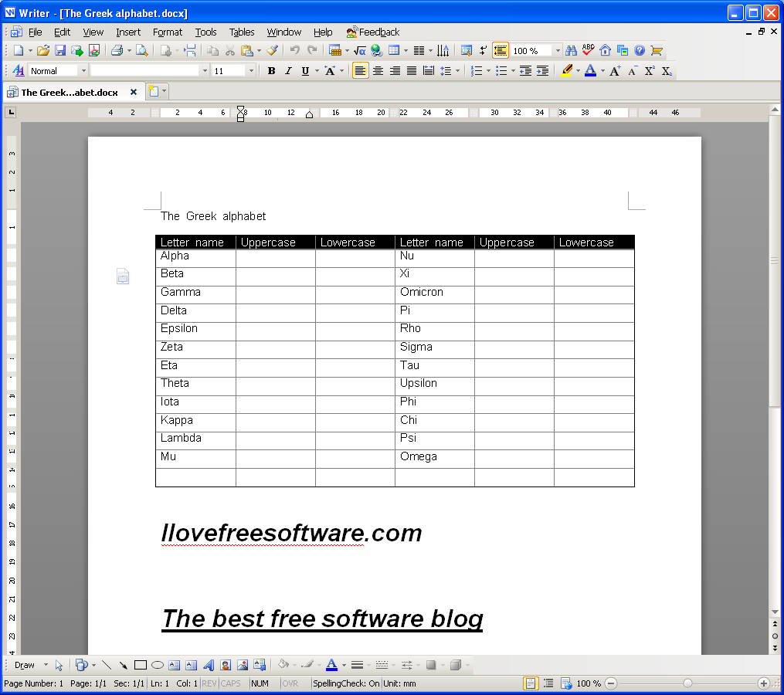
Task: Switch to Print Layout view in status bar
Action: click(x=531, y=683)
